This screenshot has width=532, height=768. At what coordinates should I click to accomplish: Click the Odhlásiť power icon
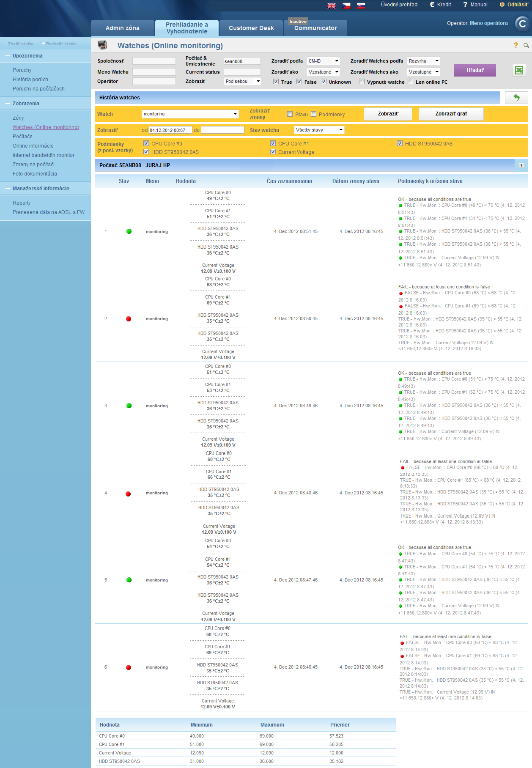(x=502, y=5)
